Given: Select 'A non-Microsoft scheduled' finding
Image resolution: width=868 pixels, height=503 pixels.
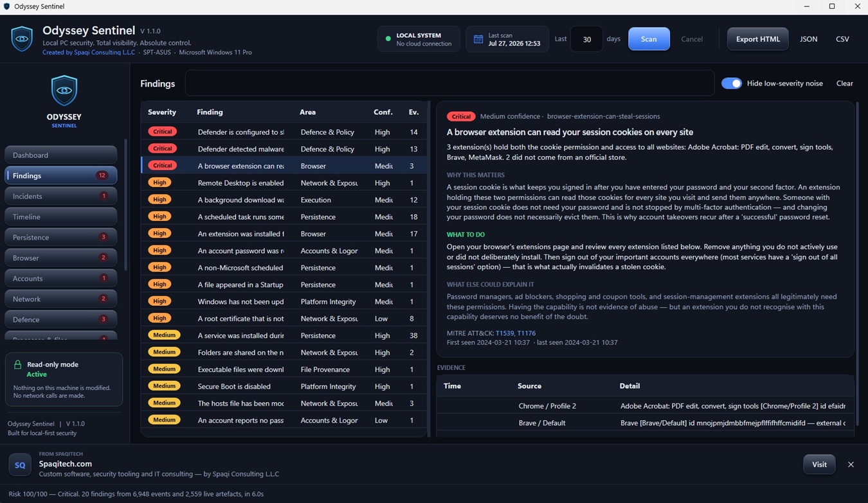Looking at the screenshot, I should pos(284,268).
